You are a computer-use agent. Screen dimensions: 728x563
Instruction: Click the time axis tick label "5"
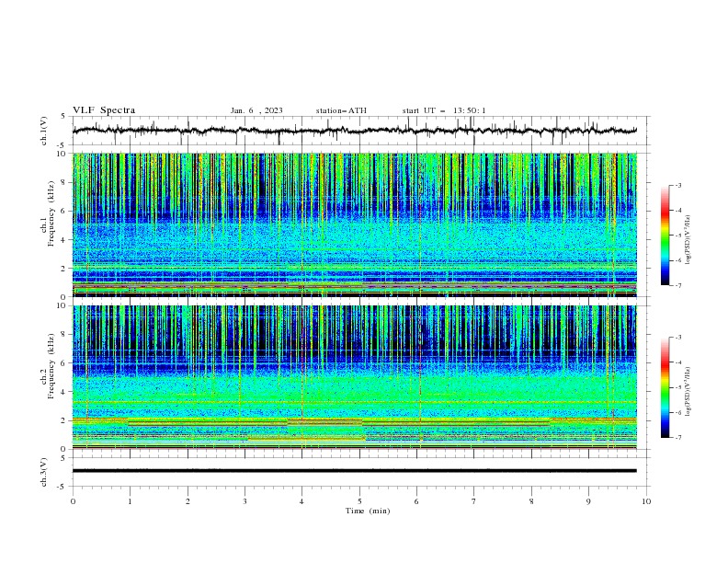359,501
